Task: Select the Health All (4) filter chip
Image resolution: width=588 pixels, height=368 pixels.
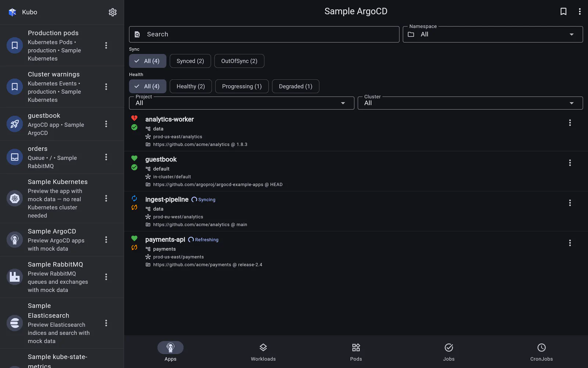Action: pyautogui.click(x=148, y=86)
